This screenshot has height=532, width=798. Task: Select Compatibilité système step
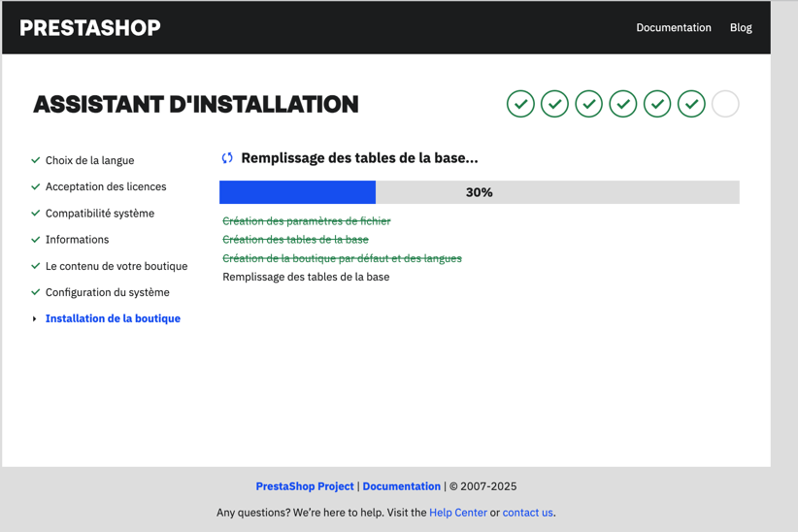coord(100,213)
